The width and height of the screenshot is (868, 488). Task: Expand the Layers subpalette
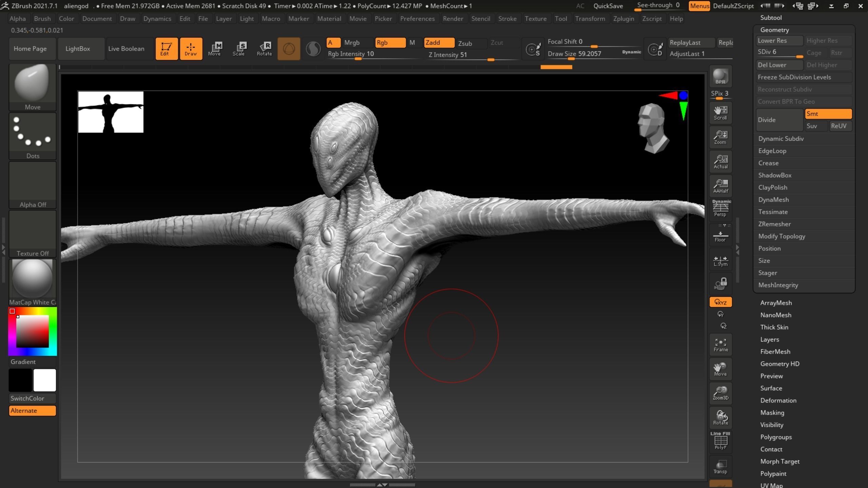pyautogui.click(x=770, y=340)
